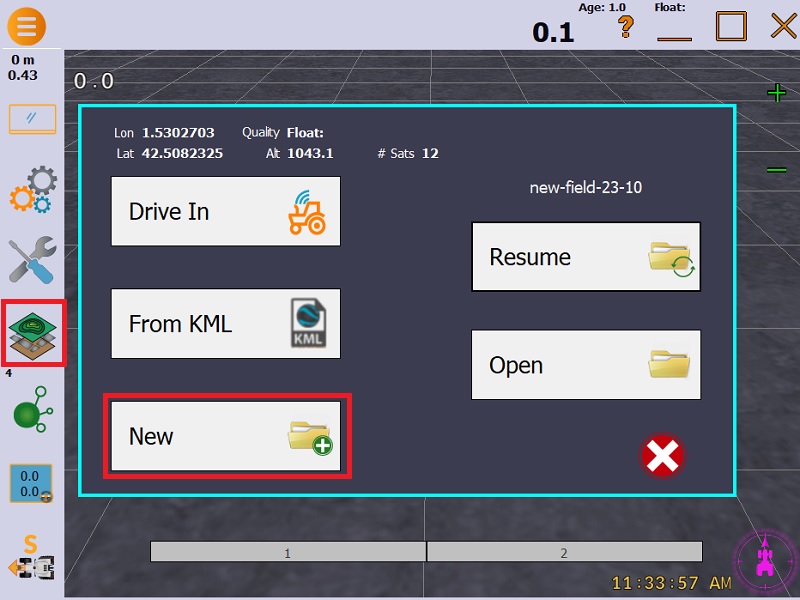Viewport: 800px width, 600px height.
Task: Resume field new-field-23-10
Action: pos(586,257)
